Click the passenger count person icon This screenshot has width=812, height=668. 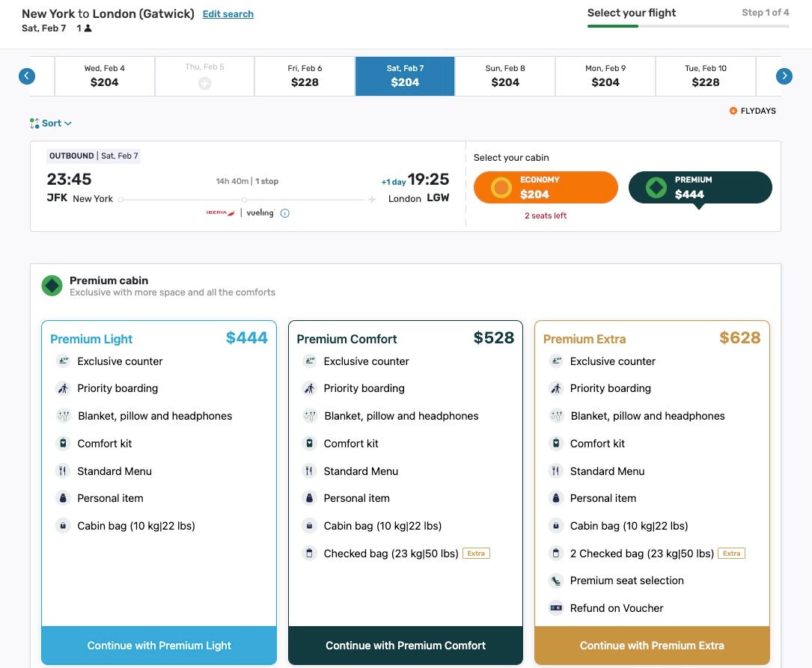click(x=88, y=28)
